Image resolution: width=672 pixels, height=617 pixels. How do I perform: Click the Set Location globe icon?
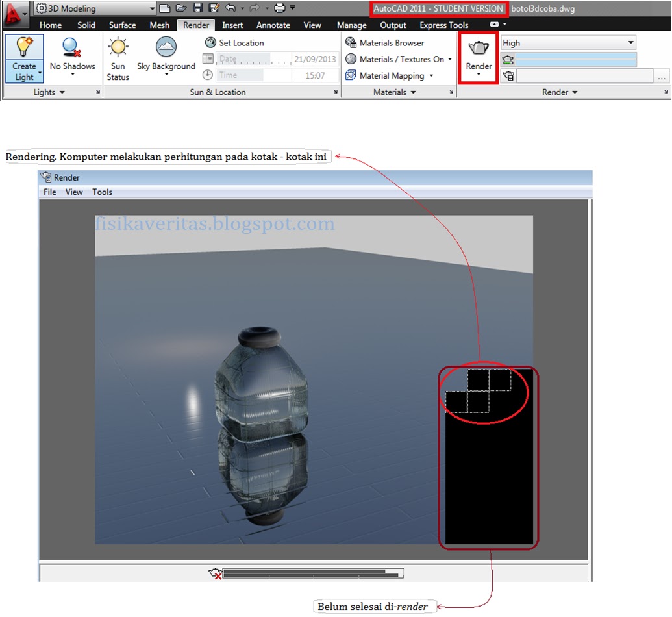209,42
